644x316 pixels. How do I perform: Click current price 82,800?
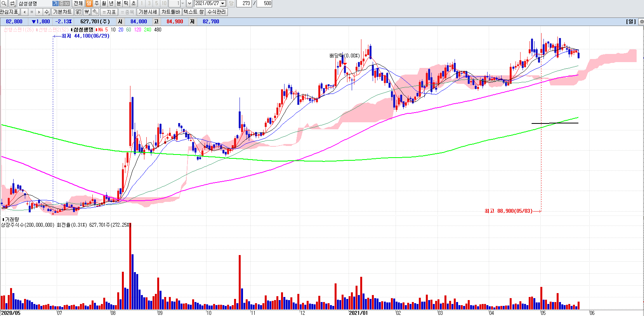pyautogui.click(x=14, y=22)
